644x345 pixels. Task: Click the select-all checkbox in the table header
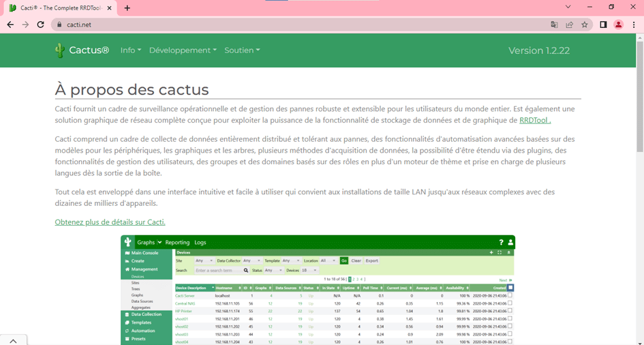pyautogui.click(x=510, y=288)
